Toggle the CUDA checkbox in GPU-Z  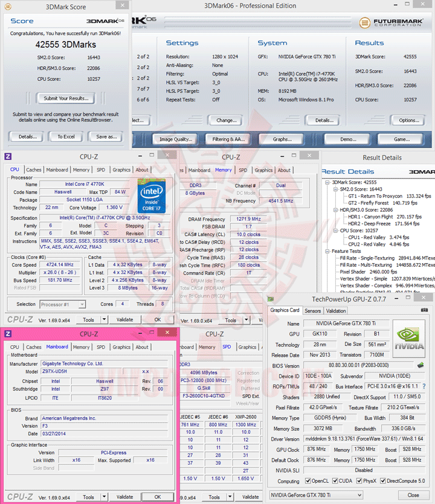335,481
